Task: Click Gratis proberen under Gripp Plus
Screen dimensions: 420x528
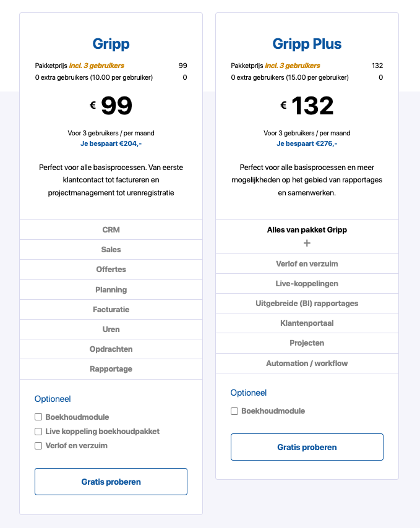Action: click(x=307, y=447)
